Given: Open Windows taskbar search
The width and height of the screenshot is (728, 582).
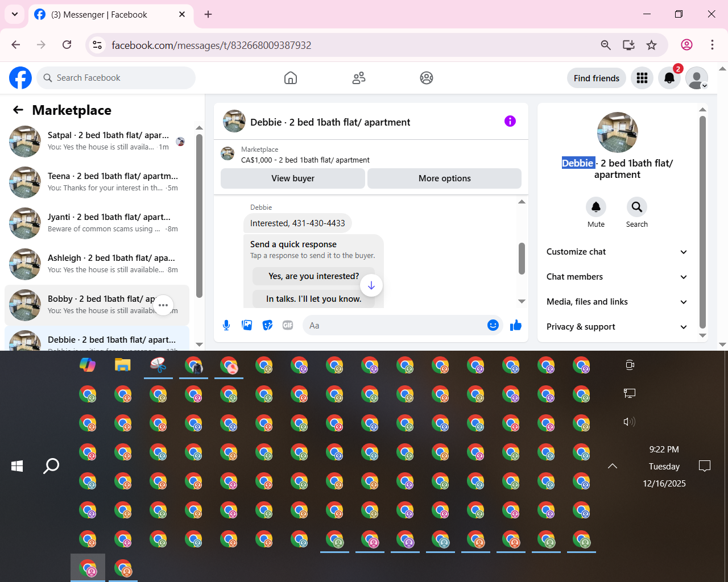Looking at the screenshot, I should coord(51,466).
